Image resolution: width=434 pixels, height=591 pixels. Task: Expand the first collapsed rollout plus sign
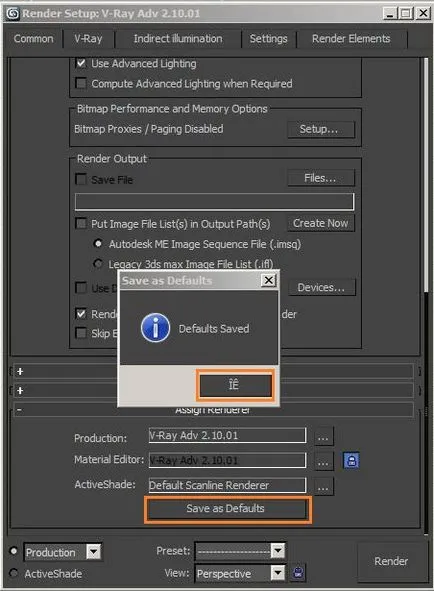[x=20, y=372]
